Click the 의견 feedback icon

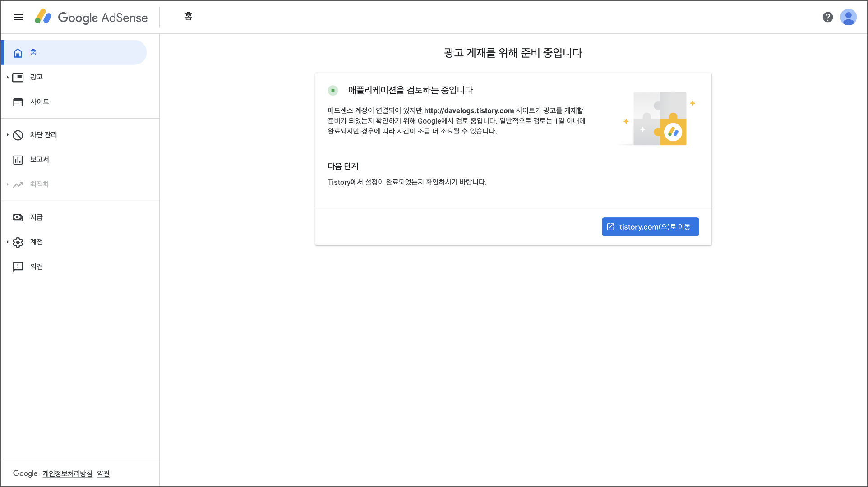[x=18, y=267]
